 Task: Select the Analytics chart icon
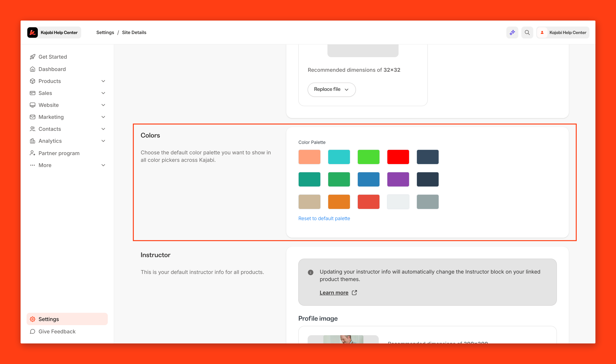coord(33,141)
